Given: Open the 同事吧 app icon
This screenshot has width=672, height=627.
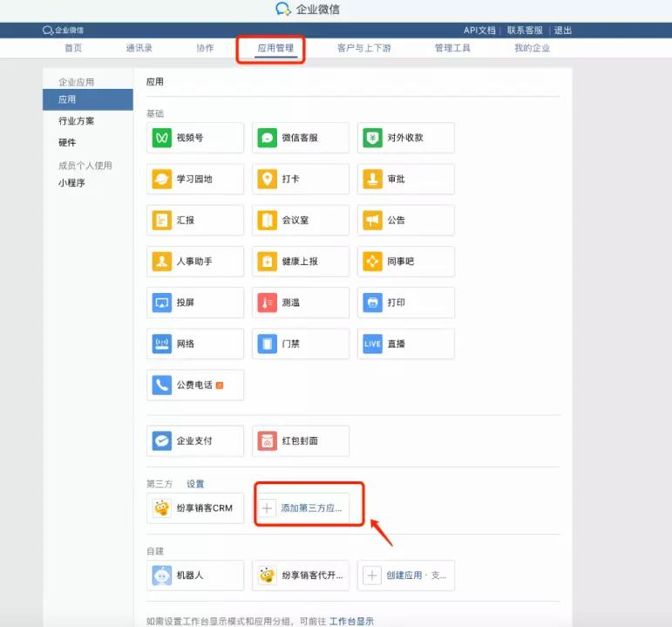Looking at the screenshot, I should 372,262.
